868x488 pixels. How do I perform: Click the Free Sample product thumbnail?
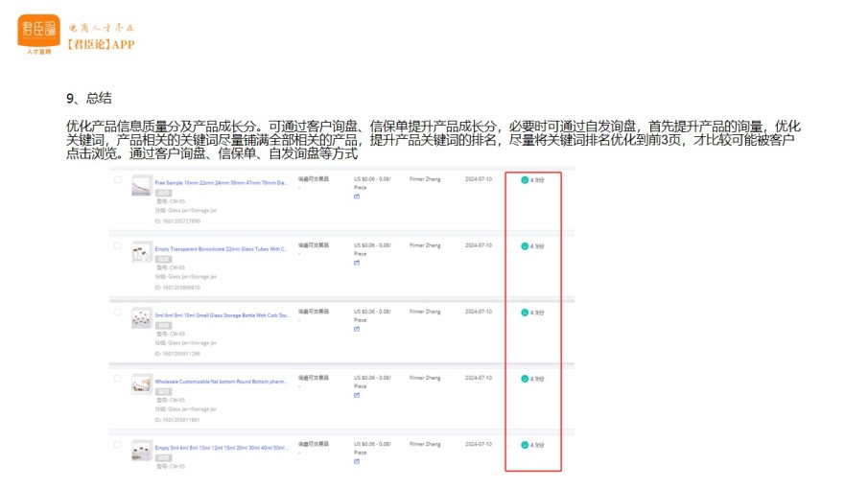[x=141, y=185]
